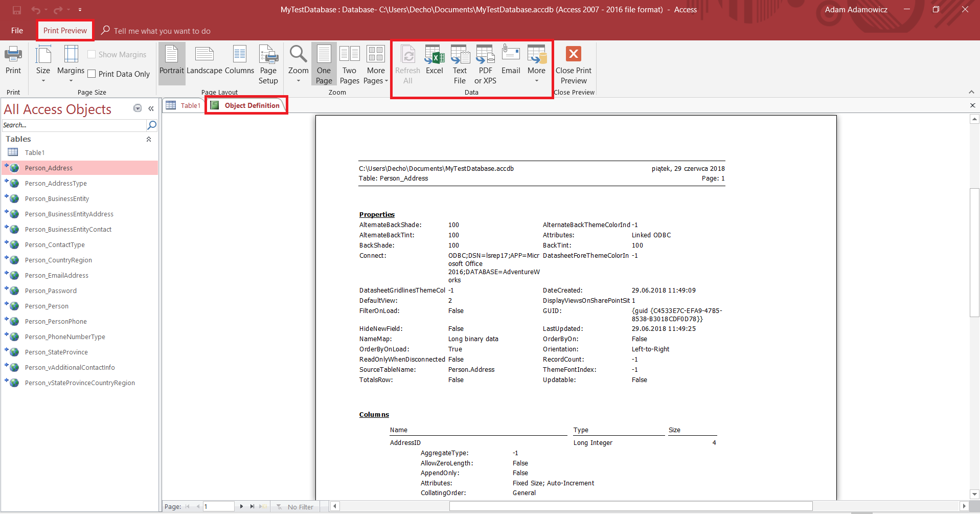Image resolution: width=980 pixels, height=514 pixels.
Task: Collapse the Tables group in navigation pane
Action: (149, 139)
